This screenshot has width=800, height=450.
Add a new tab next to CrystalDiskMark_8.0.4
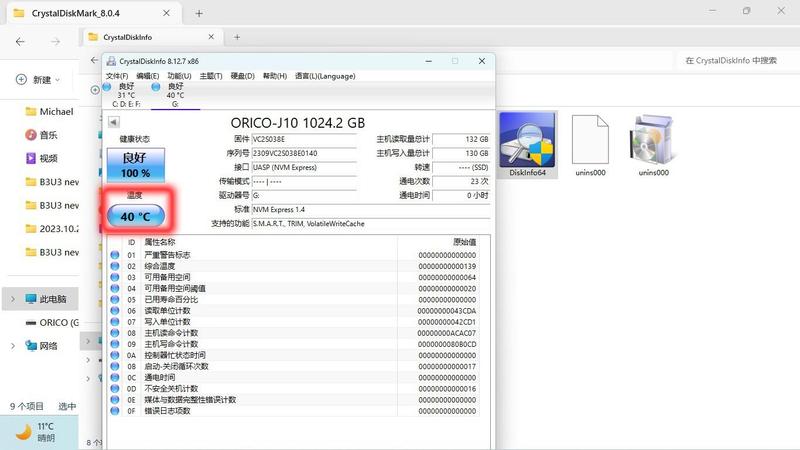(199, 13)
